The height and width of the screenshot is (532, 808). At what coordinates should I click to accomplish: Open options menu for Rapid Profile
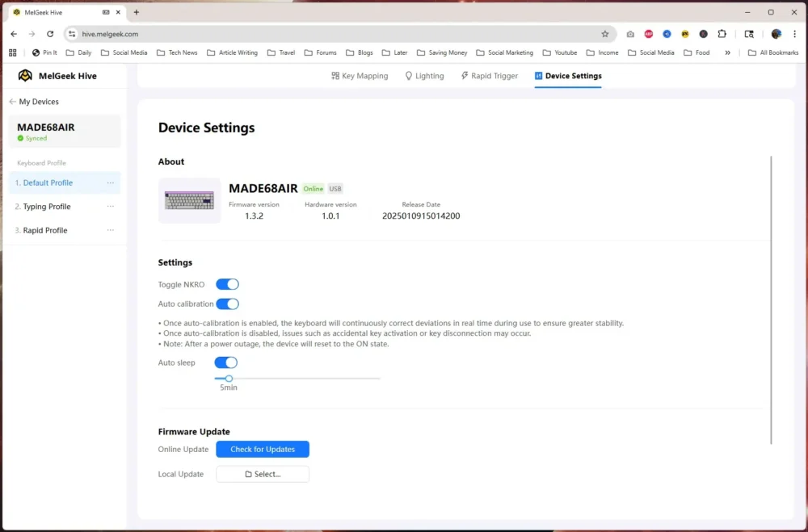(110, 230)
